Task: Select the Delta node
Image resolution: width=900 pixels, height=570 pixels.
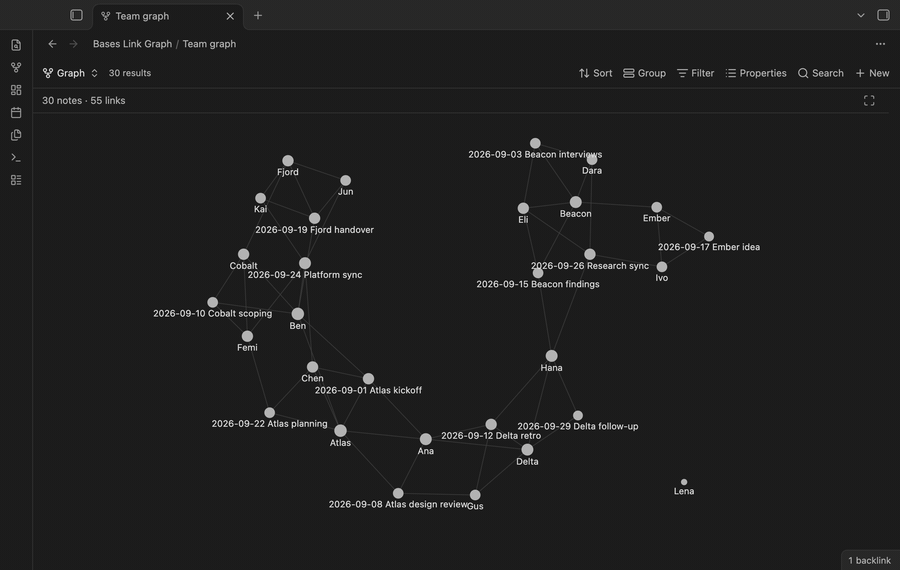Action: click(x=527, y=449)
